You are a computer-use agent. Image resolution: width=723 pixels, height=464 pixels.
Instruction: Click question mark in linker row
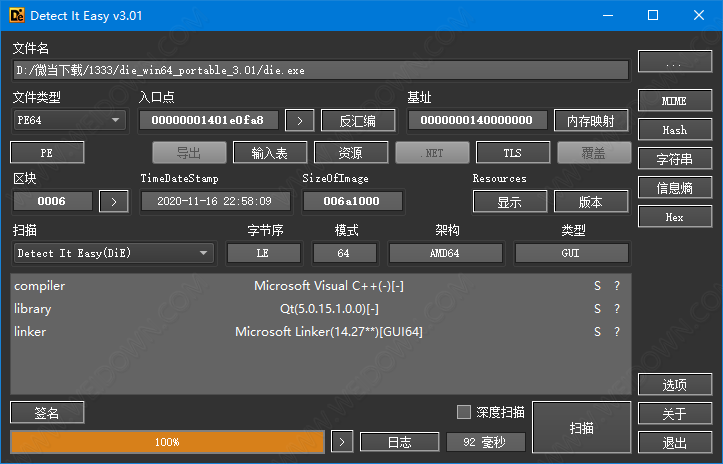(x=617, y=332)
